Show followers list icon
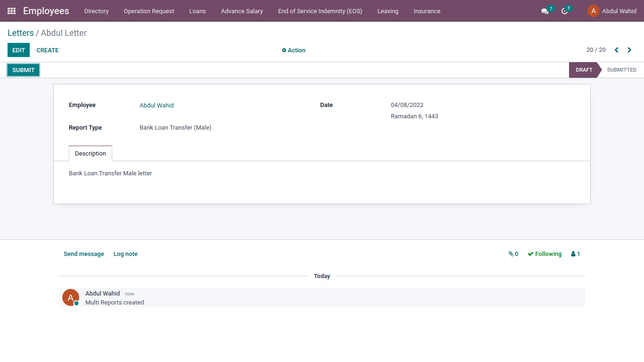Screen dimensions: 644x362 575,254
